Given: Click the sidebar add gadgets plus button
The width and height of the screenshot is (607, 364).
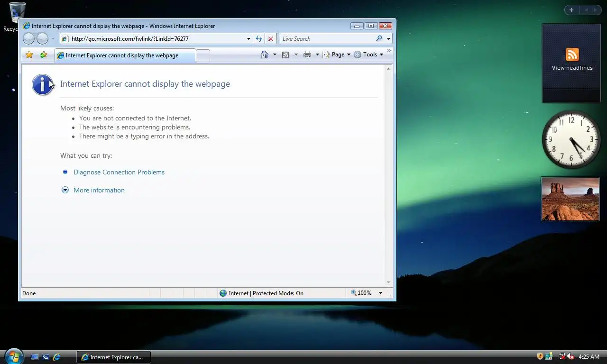Looking at the screenshot, I should coord(571,10).
